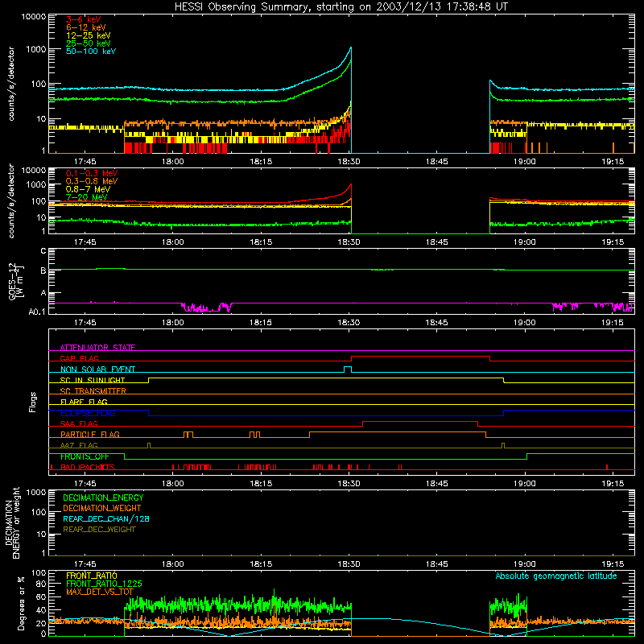Screen dimensions: 644x644
Task: Click the 18:15 tick label under the decimation panel
Action: [261, 564]
